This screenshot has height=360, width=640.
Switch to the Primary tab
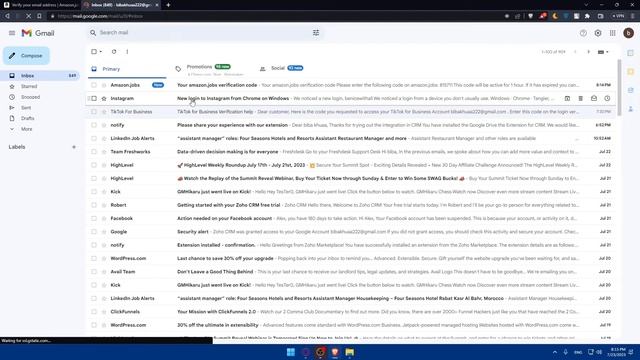coord(127,69)
